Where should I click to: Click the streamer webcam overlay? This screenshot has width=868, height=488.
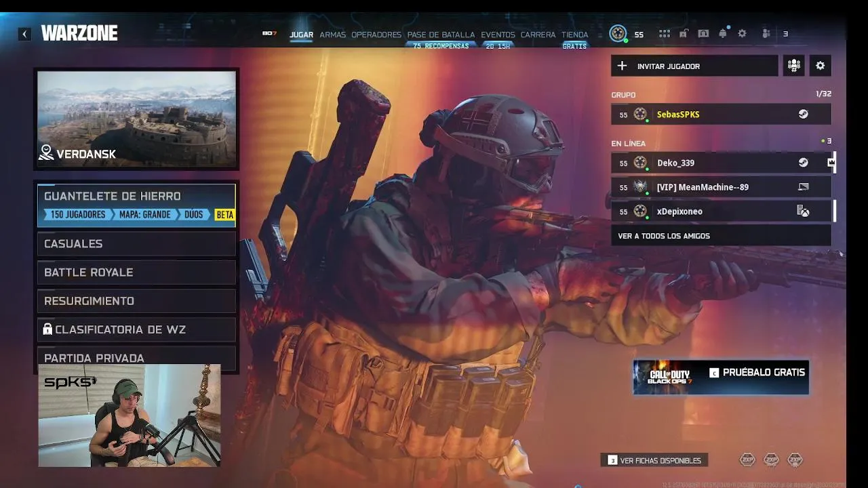(x=129, y=415)
